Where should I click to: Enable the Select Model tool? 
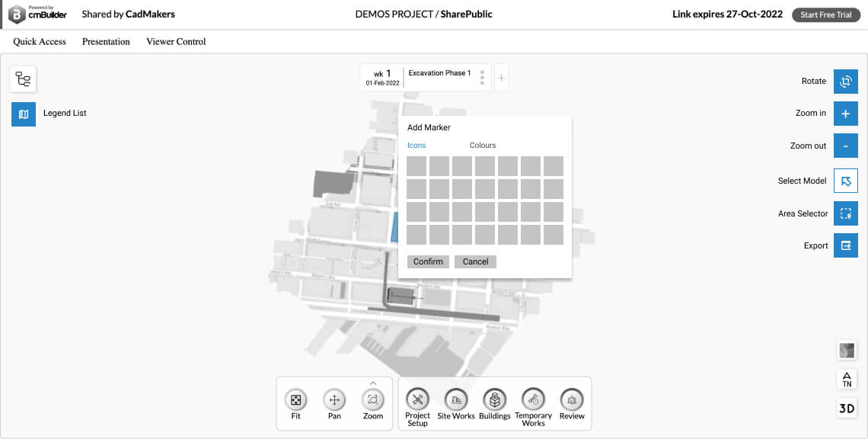click(845, 181)
